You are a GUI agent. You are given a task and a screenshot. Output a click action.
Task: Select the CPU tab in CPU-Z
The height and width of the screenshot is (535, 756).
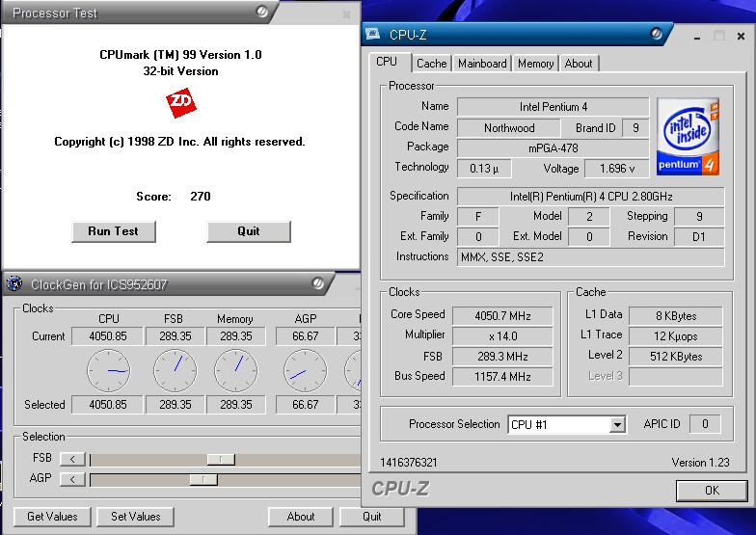click(x=387, y=62)
